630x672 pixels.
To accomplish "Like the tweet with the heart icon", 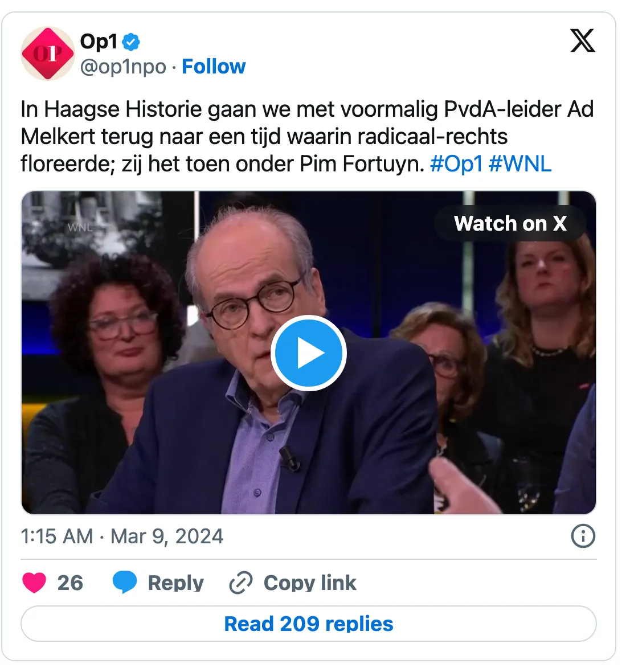I will click(x=34, y=583).
